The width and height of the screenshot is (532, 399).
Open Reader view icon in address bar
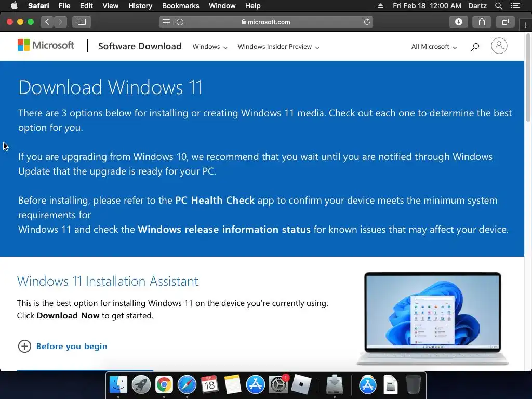click(x=166, y=22)
